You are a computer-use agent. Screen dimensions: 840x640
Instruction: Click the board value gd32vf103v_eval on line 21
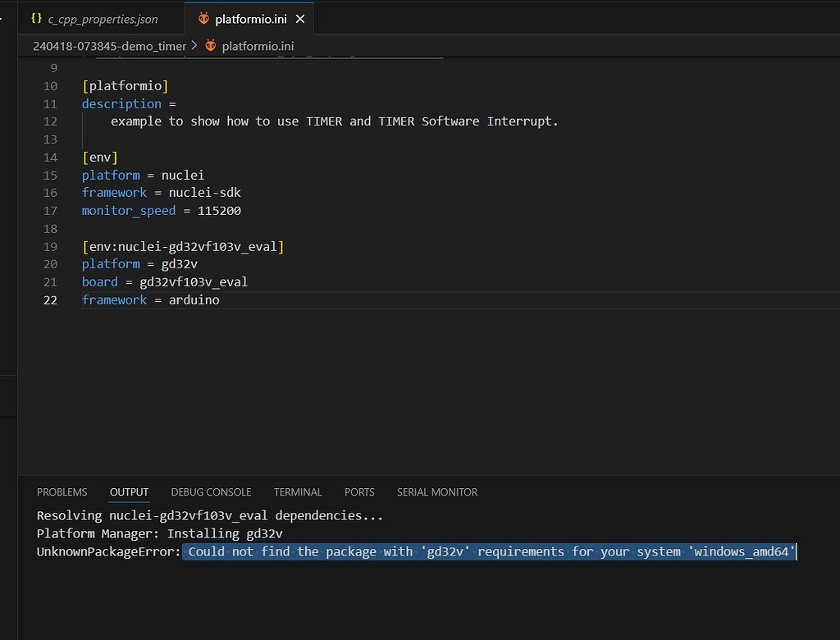click(194, 282)
